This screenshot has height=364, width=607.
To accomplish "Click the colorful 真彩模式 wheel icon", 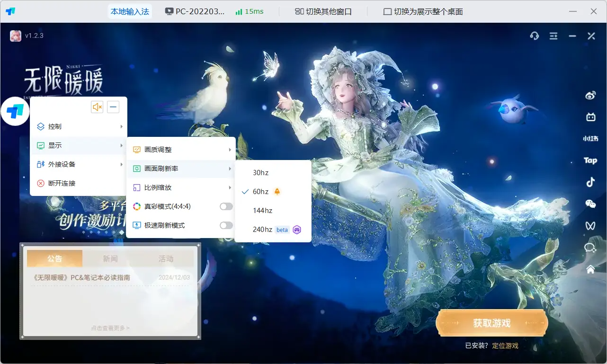I will (137, 206).
